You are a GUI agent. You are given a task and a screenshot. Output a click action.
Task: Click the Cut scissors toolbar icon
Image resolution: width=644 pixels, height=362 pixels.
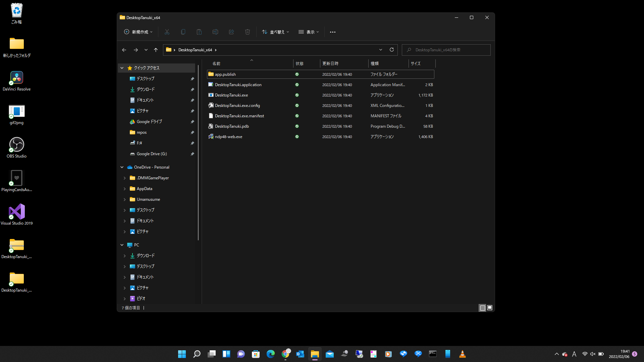(167, 32)
